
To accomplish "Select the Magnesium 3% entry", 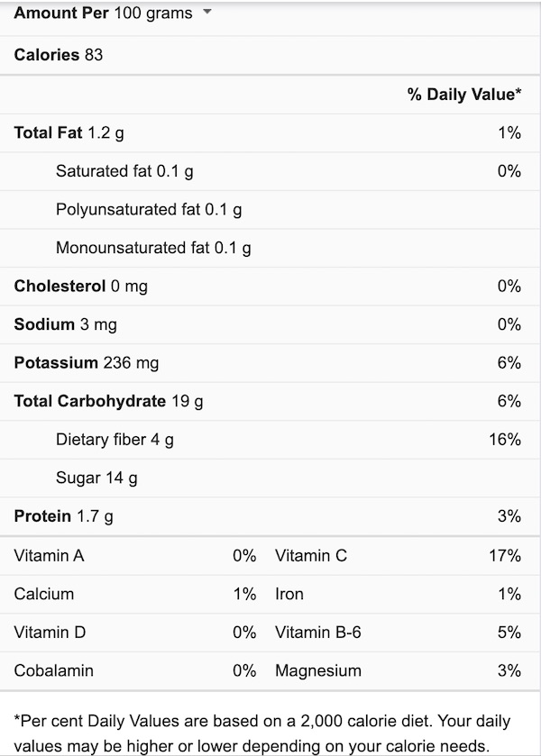I will click(399, 670).
